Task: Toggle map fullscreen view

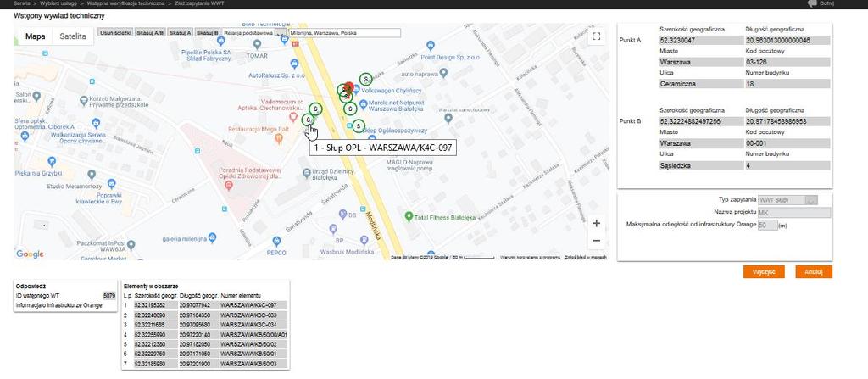Action: coord(596,36)
